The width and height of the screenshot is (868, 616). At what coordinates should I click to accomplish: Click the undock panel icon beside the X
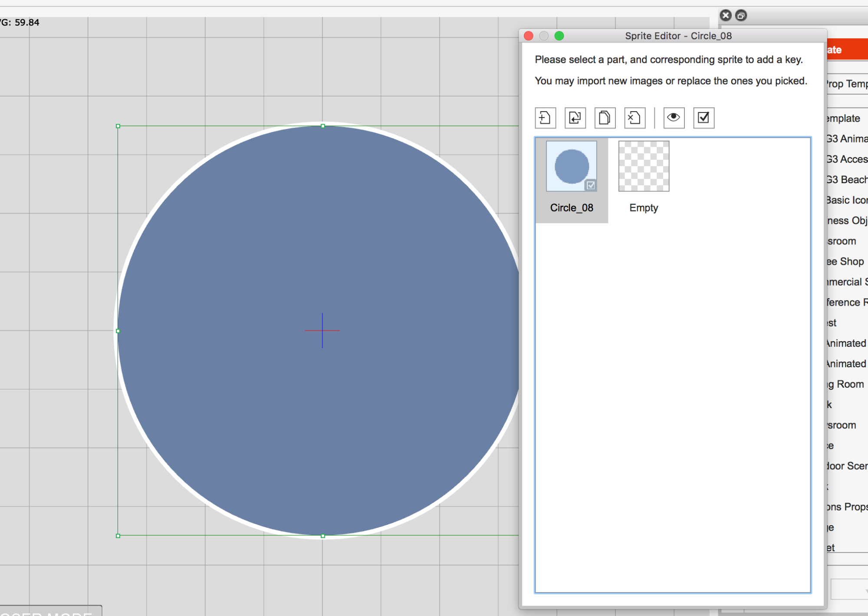coord(741,16)
